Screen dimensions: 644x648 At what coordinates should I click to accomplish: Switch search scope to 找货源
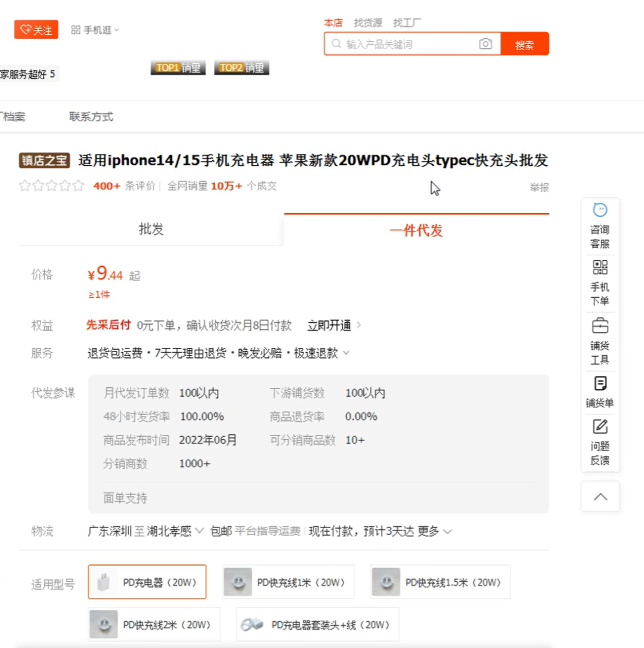[368, 23]
